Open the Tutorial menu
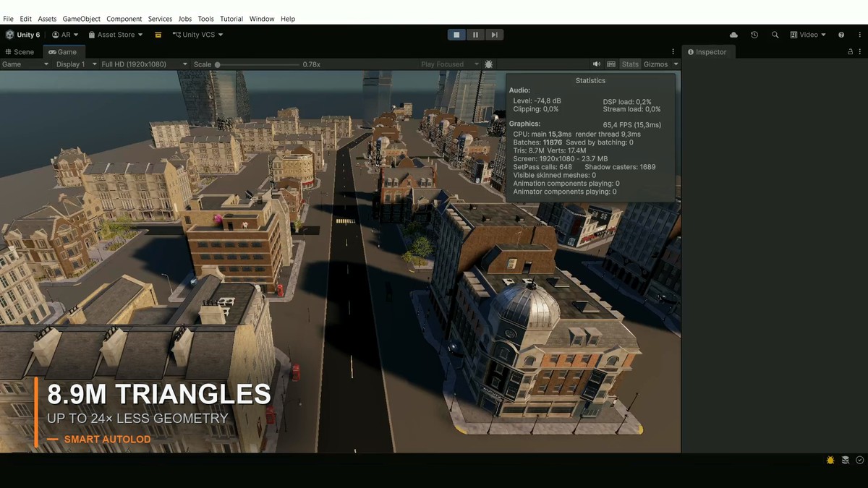The width and height of the screenshot is (868, 488). 231,19
